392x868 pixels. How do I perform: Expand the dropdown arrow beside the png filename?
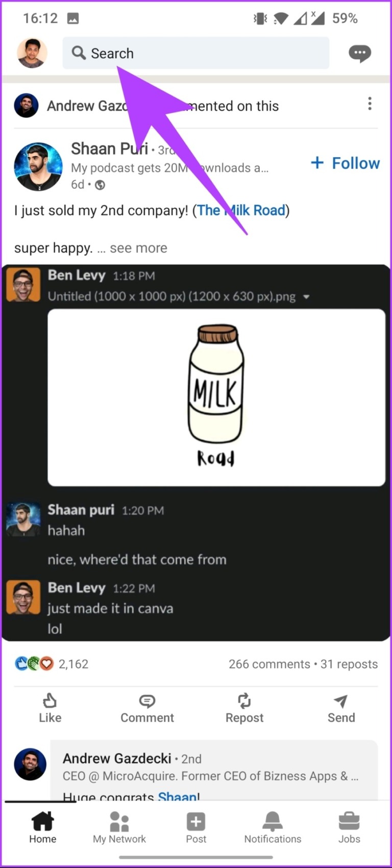point(306,297)
